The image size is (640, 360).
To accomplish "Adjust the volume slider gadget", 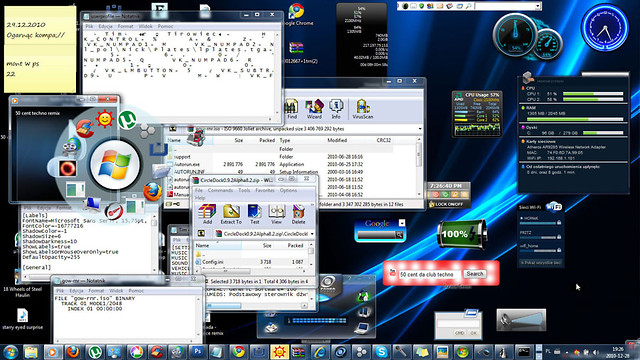I will point(521,320).
